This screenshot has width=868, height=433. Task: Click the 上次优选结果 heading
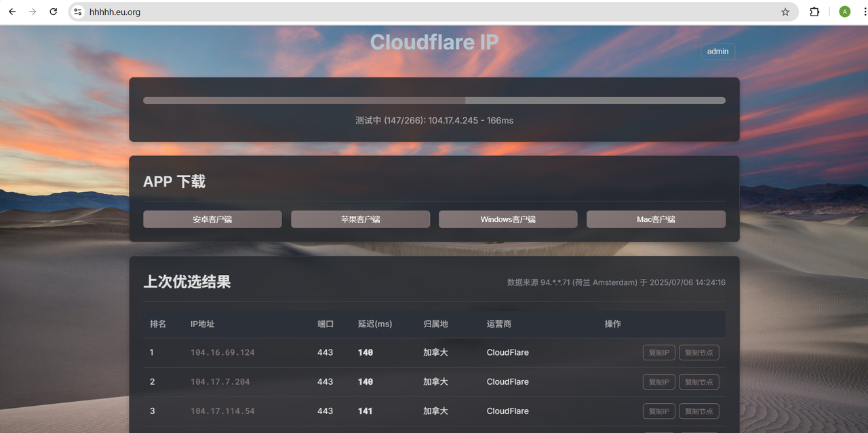point(187,282)
